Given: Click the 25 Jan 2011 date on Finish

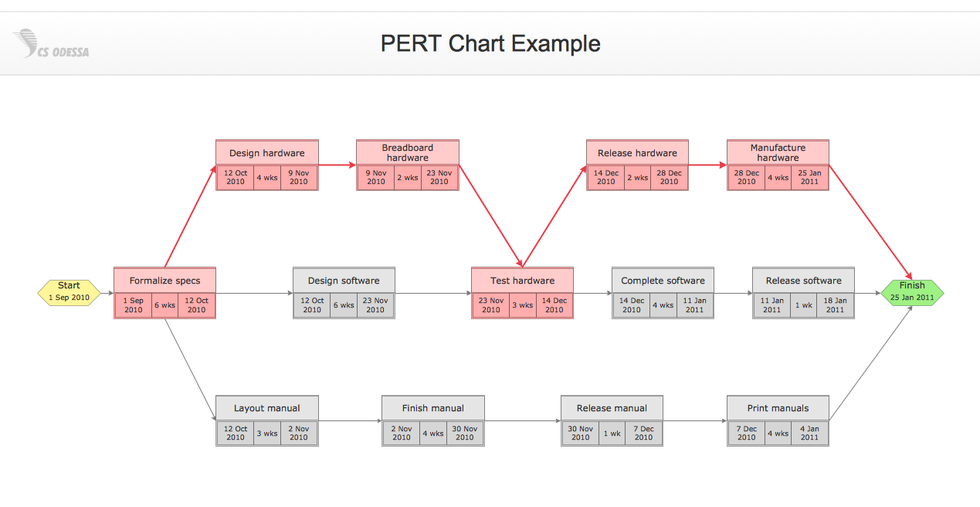Looking at the screenshot, I should [914, 298].
